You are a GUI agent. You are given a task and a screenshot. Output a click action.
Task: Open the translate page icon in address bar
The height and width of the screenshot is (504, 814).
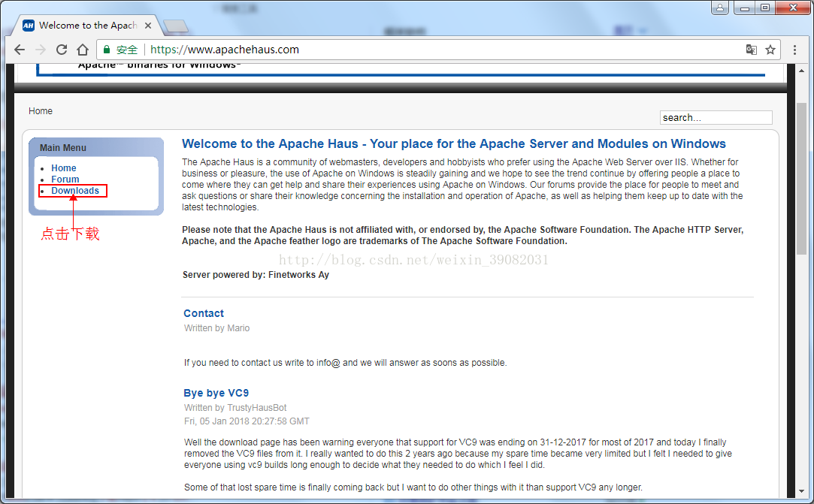point(751,50)
